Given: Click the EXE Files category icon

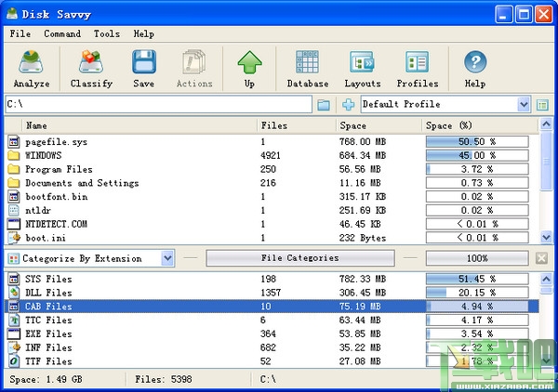Looking at the screenshot, I should [x=14, y=333].
